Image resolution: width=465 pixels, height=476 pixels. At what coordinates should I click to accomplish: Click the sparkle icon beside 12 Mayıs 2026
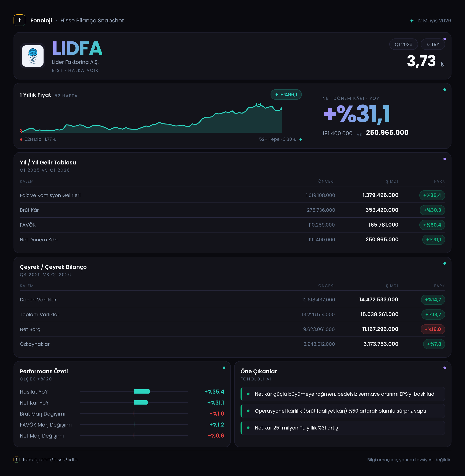412,21
